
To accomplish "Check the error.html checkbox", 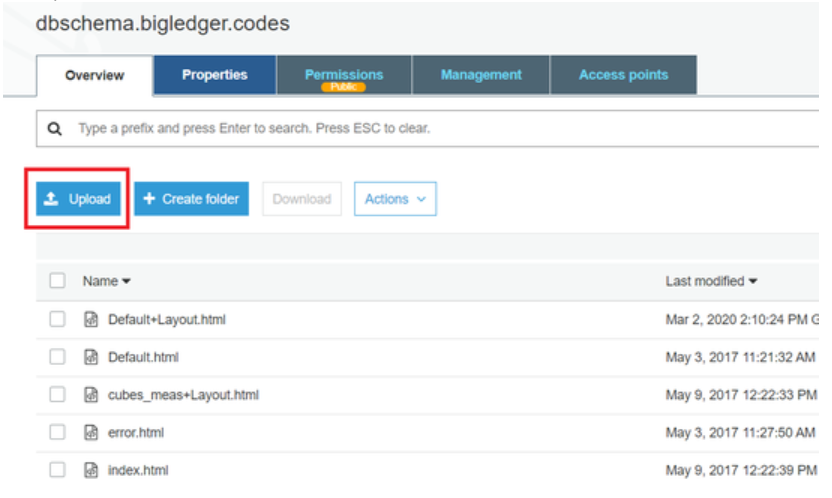I will point(57,432).
